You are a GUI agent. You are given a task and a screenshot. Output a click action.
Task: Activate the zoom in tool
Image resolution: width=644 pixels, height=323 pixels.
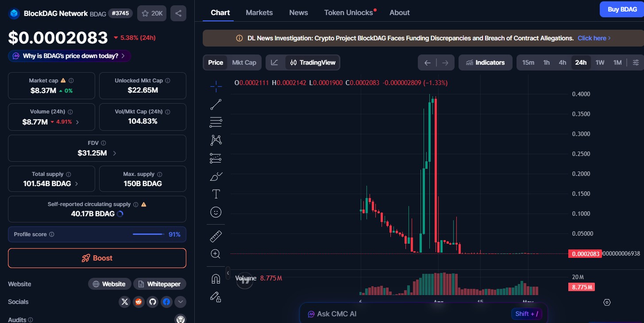[x=216, y=254]
